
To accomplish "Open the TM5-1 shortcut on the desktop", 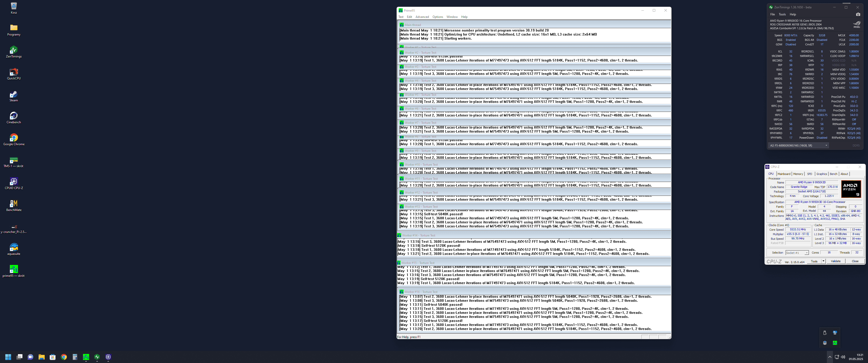I will point(13,160).
